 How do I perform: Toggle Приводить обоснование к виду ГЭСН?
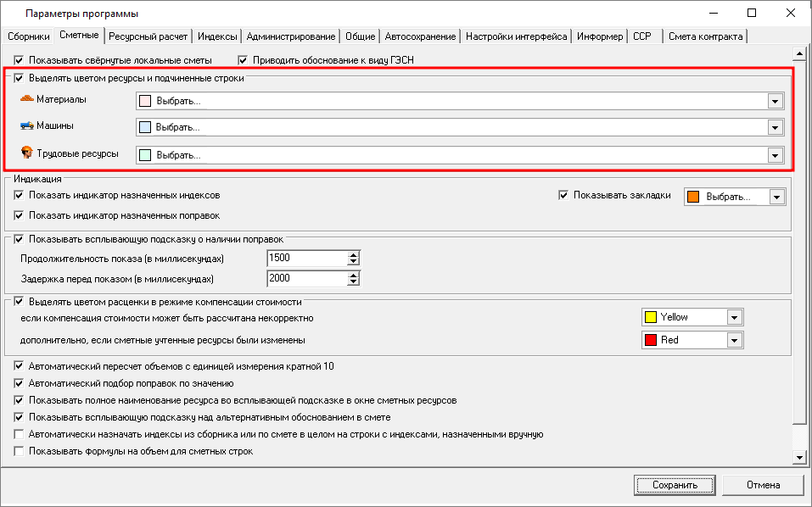point(244,60)
